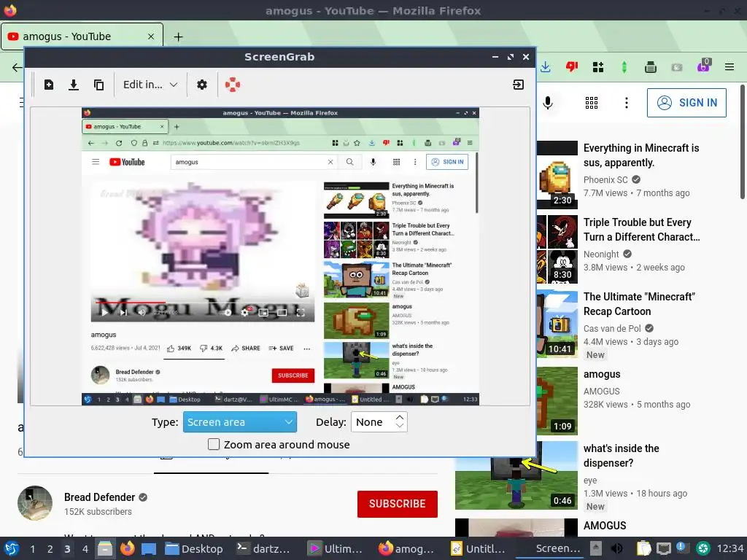Decrease the Delay value with the down arrow

pyautogui.click(x=400, y=426)
